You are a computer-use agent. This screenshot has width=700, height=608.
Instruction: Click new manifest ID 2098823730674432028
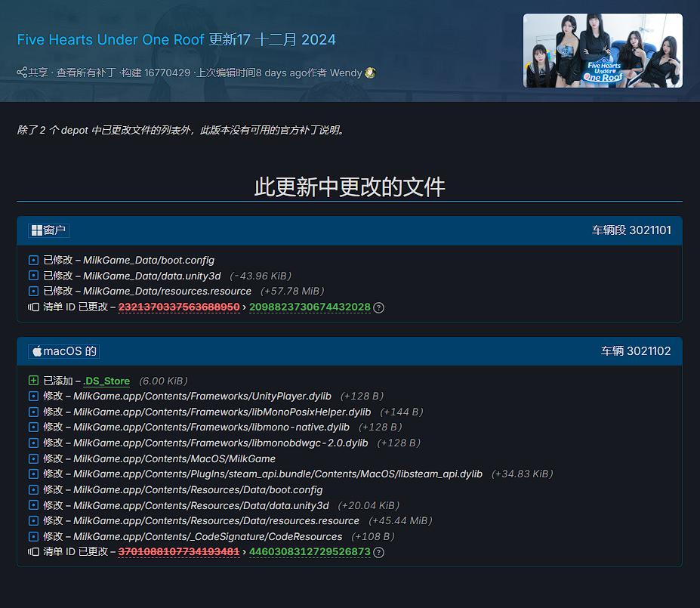[x=310, y=307]
